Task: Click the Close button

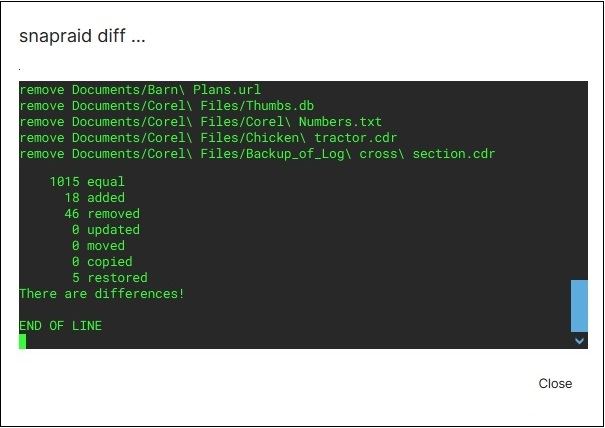Action: coord(555,383)
